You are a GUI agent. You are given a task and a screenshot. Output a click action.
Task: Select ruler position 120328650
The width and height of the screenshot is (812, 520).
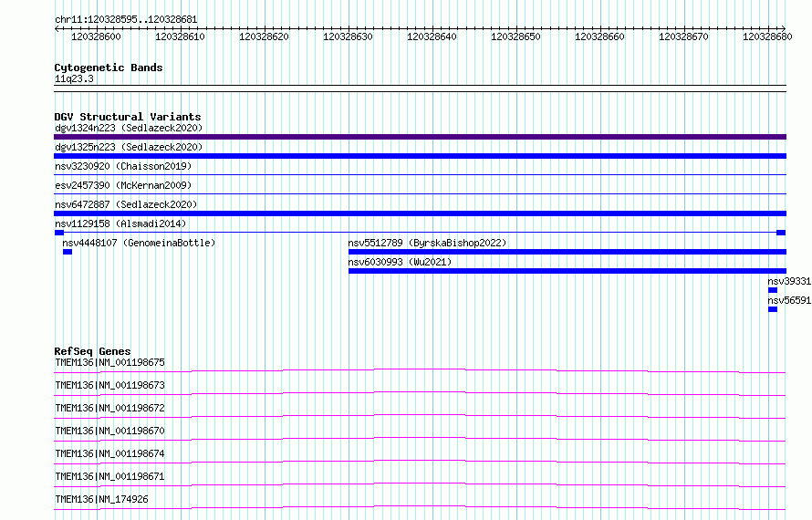515,36
